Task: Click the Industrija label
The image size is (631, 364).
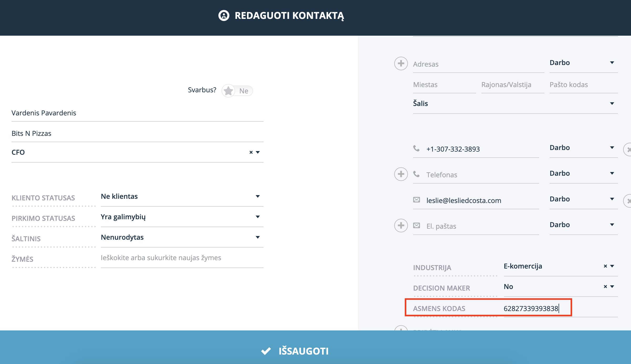Action: [432, 268]
